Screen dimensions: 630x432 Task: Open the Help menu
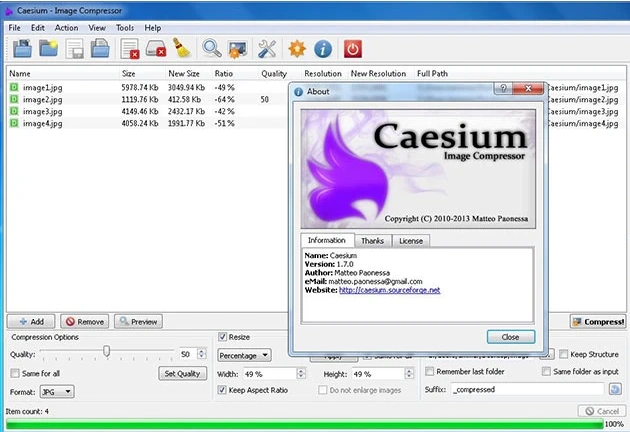[x=153, y=28]
